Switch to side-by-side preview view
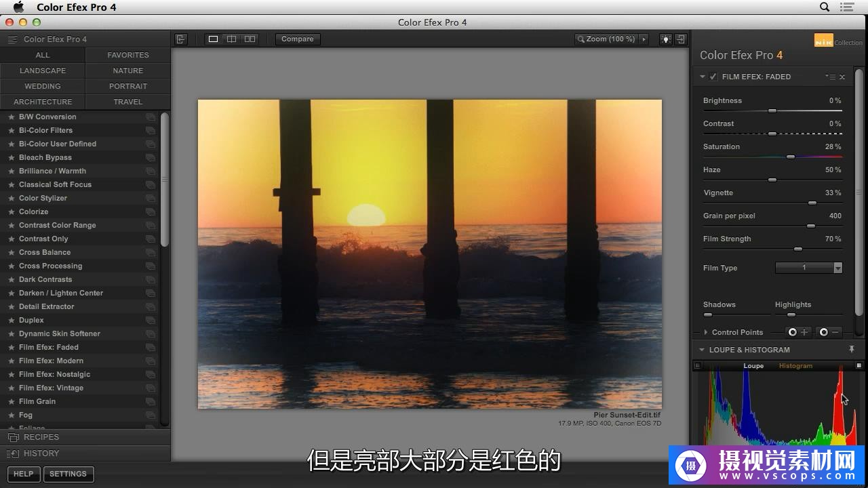 [x=250, y=39]
